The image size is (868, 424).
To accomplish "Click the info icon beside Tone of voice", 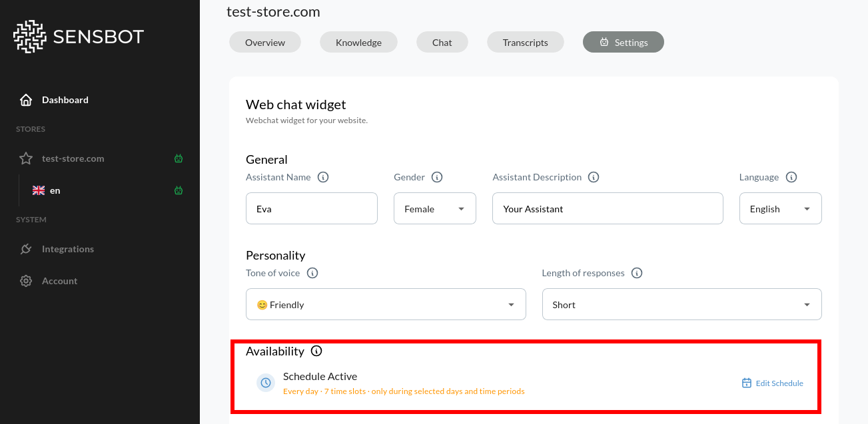I will (x=312, y=273).
